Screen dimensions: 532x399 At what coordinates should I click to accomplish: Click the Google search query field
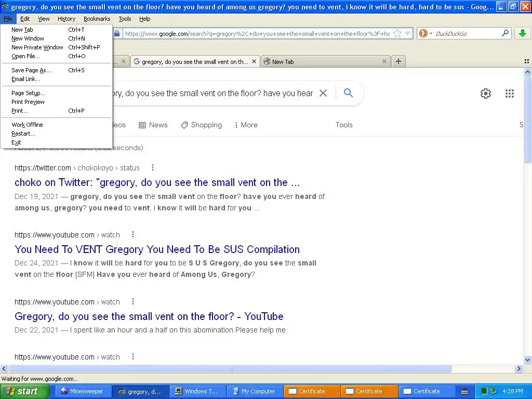tap(213, 93)
